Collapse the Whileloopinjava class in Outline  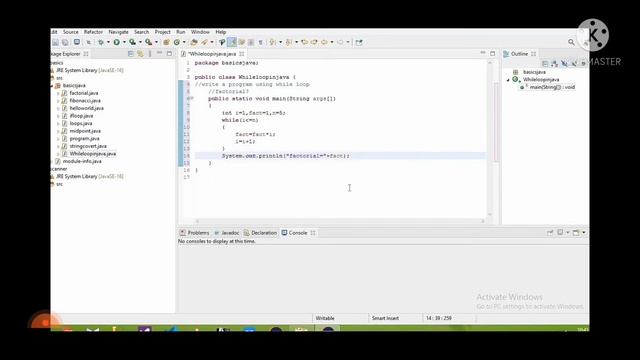[508, 80]
